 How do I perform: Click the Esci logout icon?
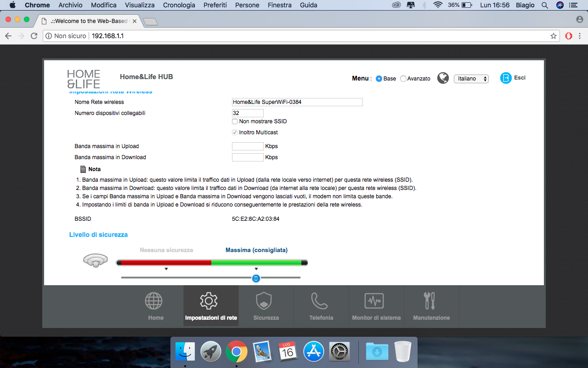pyautogui.click(x=506, y=78)
